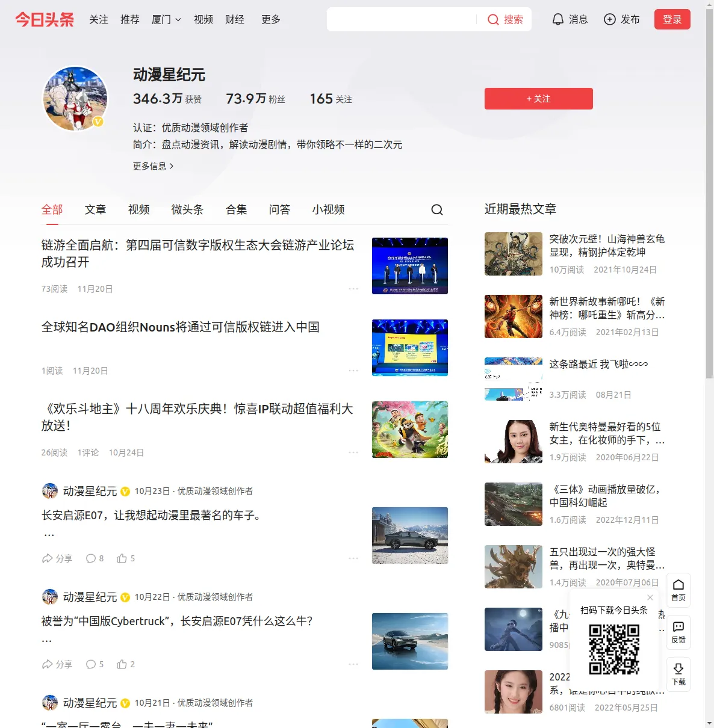The height and width of the screenshot is (728, 714).
Task: Open thumbnail of 链游全面启航 article
Action: 410,266
